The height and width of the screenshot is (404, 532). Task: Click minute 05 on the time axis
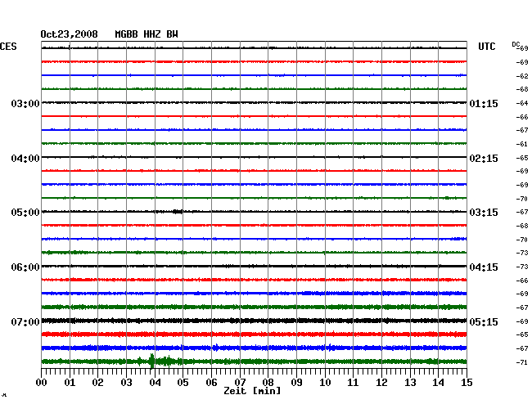(183, 383)
